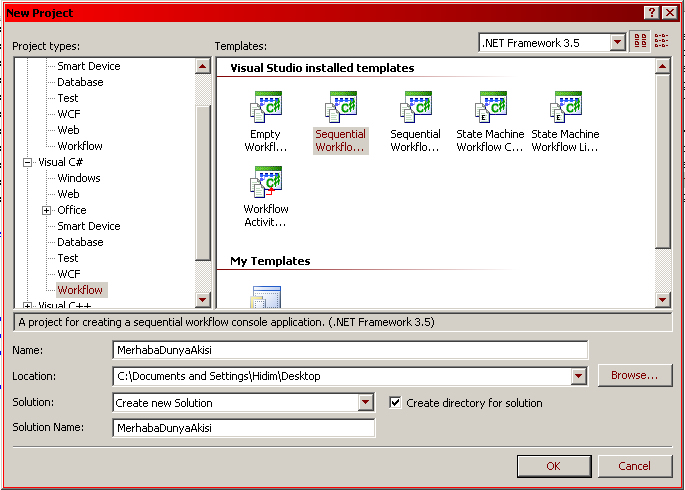Click the Cancel button
Screen dimensions: 685x490
tap(635, 466)
